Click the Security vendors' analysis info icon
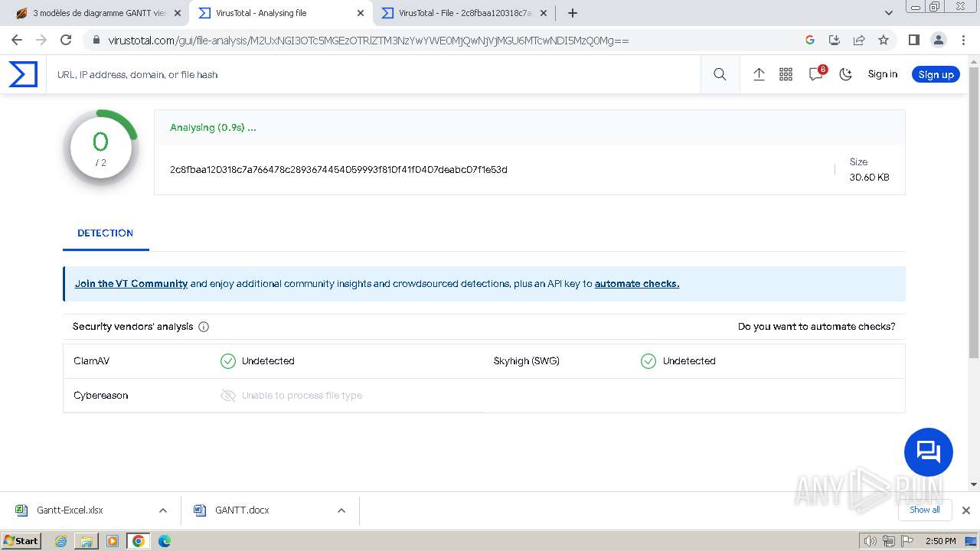 tap(204, 327)
